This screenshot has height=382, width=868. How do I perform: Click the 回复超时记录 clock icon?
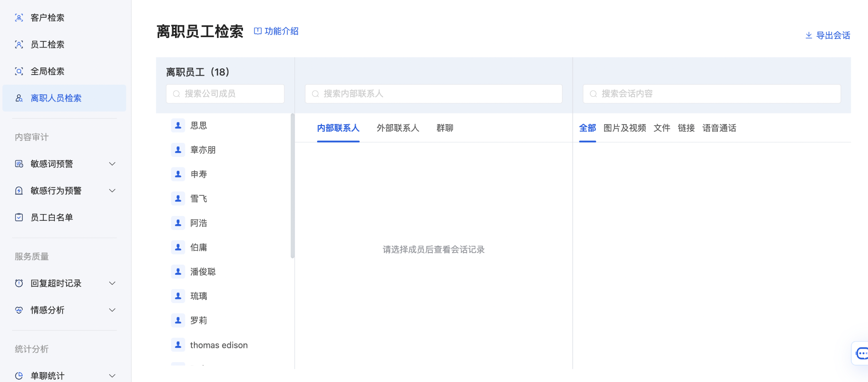click(x=19, y=283)
